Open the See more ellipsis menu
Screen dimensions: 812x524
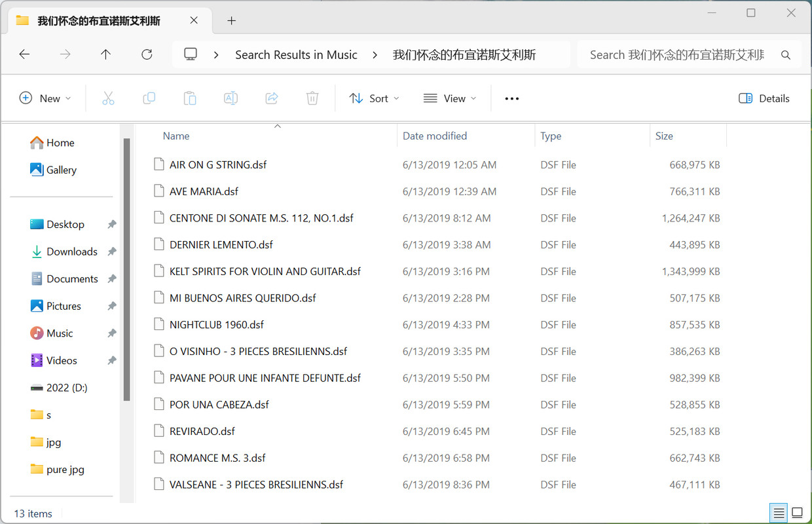click(512, 98)
